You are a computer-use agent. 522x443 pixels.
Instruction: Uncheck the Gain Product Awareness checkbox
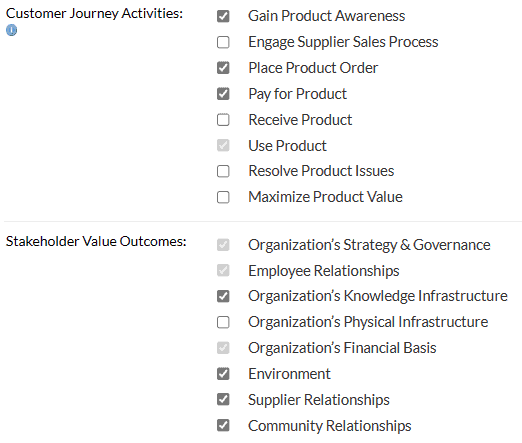pyautogui.click(x=223, y=16)
